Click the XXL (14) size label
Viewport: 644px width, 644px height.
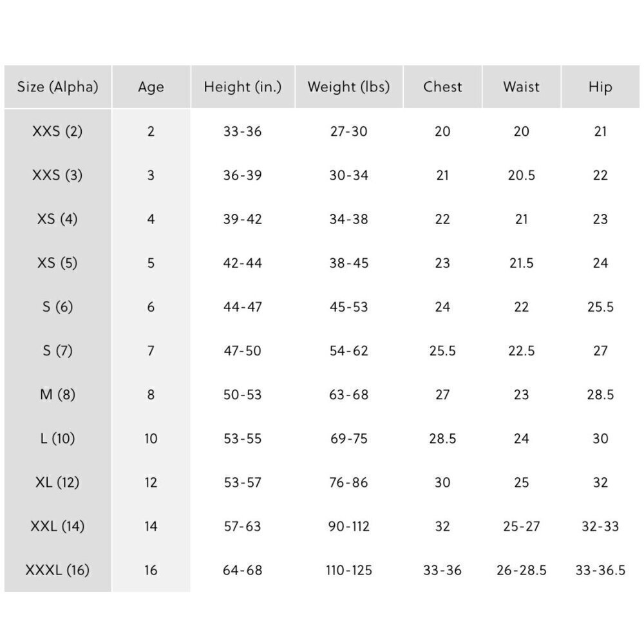pyautogui.click(x=57, y=526)
